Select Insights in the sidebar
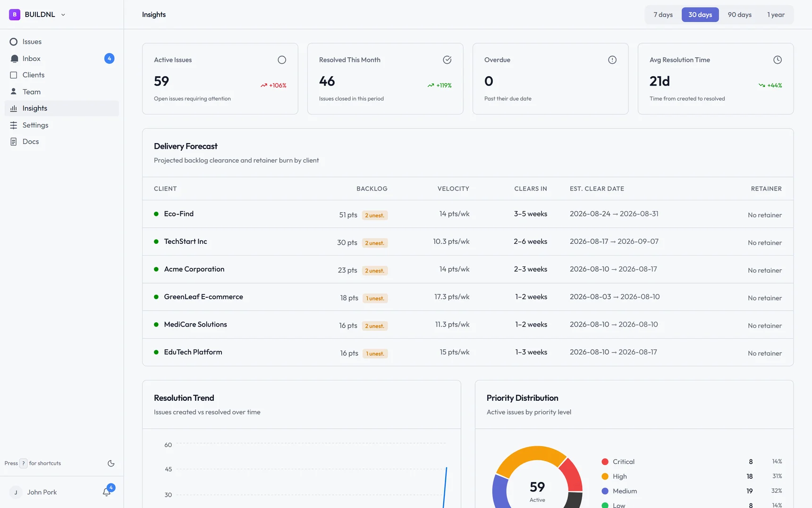Viewport: 812px width, 508px height. 62,108
